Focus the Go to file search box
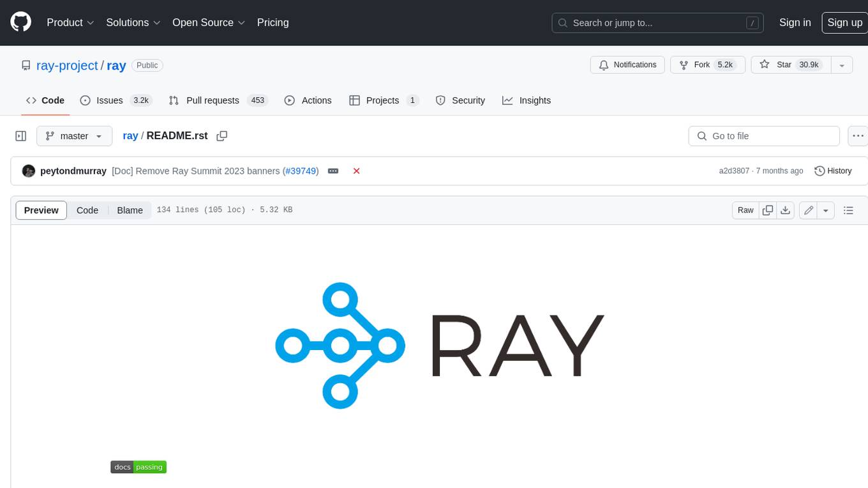Image resolution: width=868 pixels, height=488 pixels. (764, 136)
